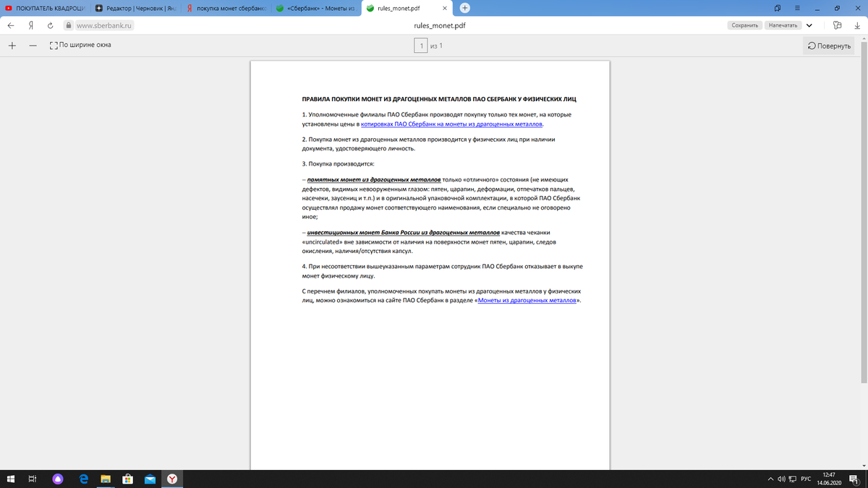Rotate the PDF with "Повернуть"
The height and width of the screenshot is (488, 868).
click(829, 45)
